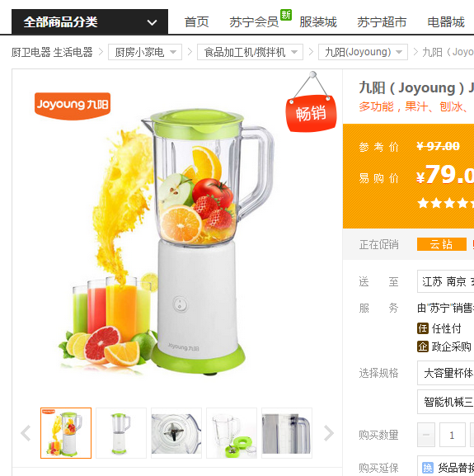Click the next thumbnails right arrow
Screen dimensions: 474x476
(x=328, y=433)
